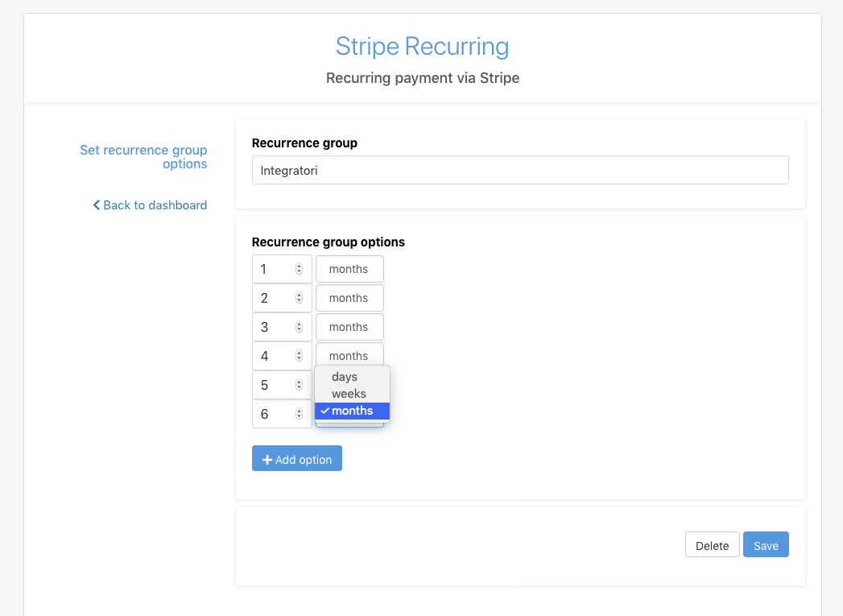Click the interval number field showing 5
Screen dimensions: 843x616
[x=282, y=385]
